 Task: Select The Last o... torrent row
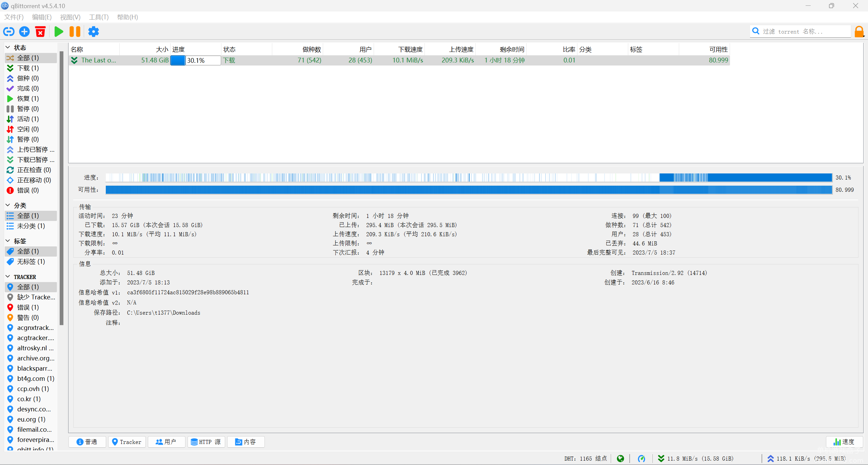tap(399, 60)
